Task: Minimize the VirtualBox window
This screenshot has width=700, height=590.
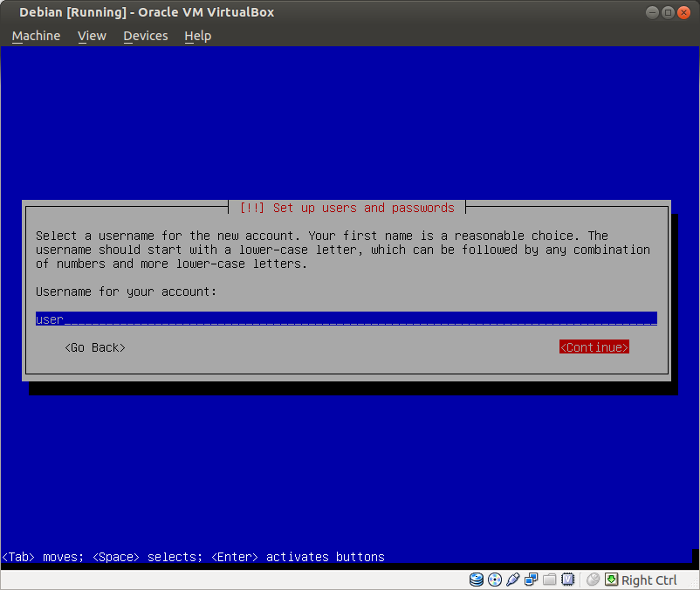Action: coord(653,12)
